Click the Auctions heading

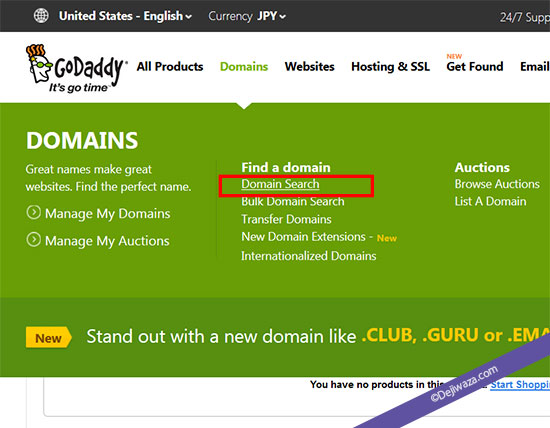point(482,167)
